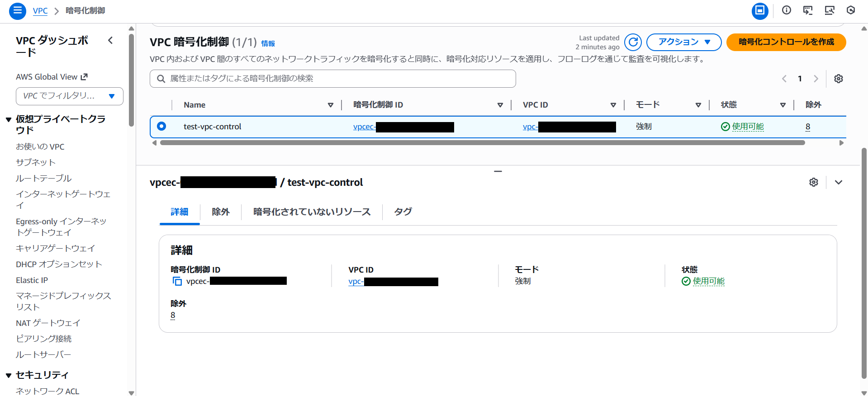The width and height of the screenshot is (868, 396).
Task: Create an encryption control with orange button
Action: click(786, 42)
